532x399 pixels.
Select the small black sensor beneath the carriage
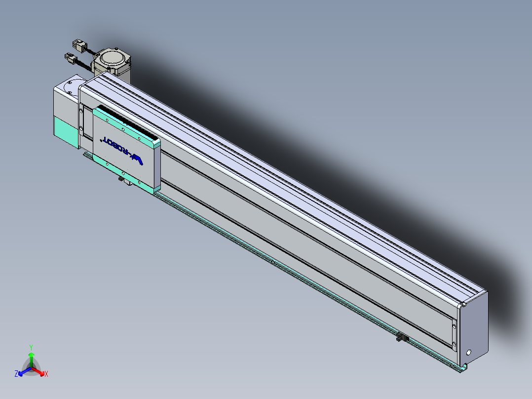tap(121, 179)
